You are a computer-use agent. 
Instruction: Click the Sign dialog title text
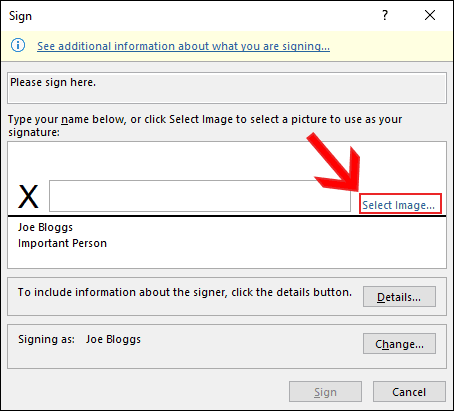coord(20,16)
